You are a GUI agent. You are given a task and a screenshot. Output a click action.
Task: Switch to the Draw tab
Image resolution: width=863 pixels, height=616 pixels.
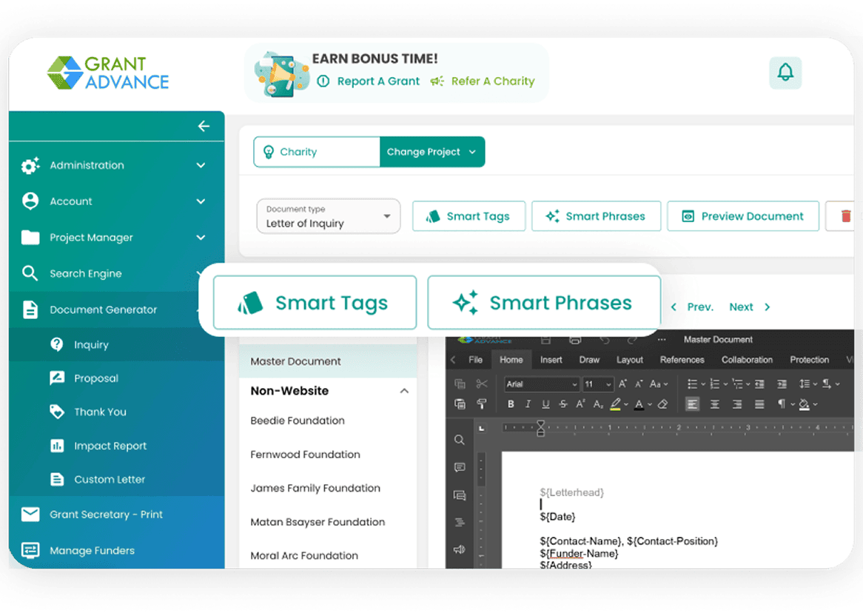pyautogui.click(x=589, y=360)
